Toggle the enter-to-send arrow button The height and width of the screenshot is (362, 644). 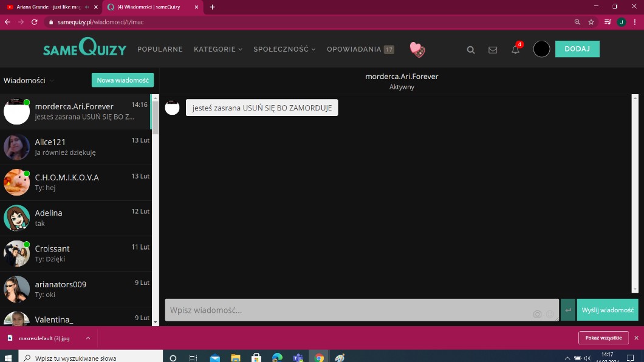pos(568,310)
